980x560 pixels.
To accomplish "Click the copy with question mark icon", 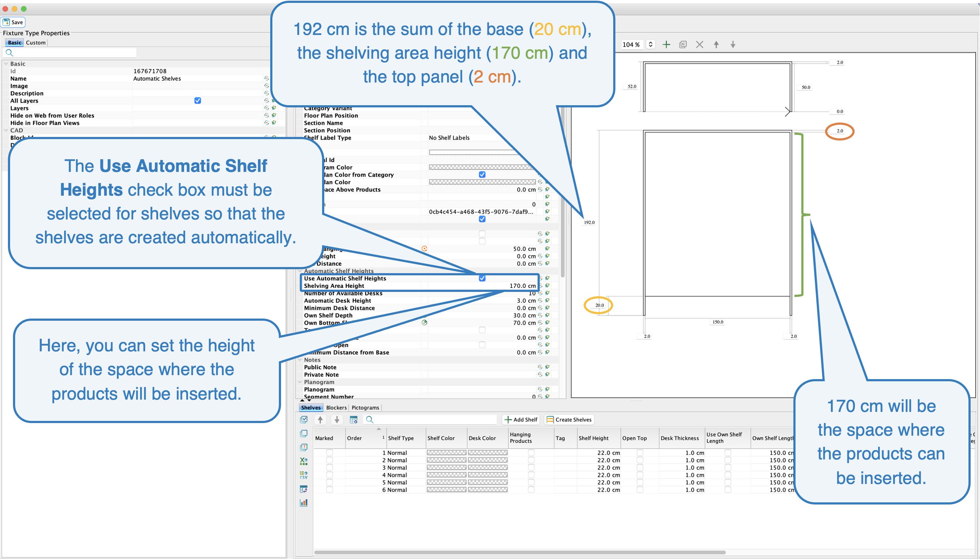I will click(304, 447).
